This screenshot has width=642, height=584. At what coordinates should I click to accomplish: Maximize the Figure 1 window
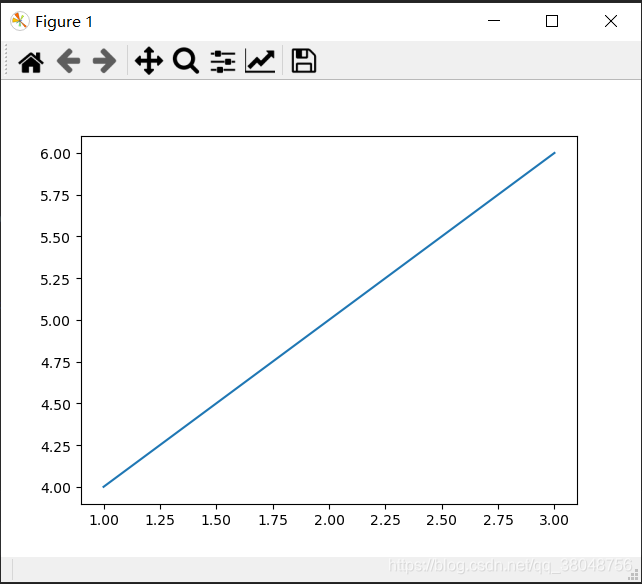[x=552, y=21]
